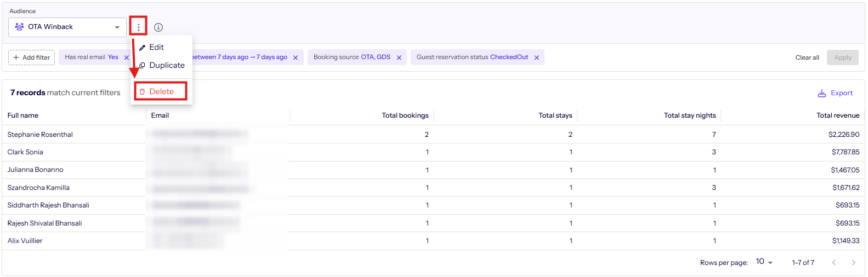Click the $7,787.85 revenue cell

tap(846, 152)
